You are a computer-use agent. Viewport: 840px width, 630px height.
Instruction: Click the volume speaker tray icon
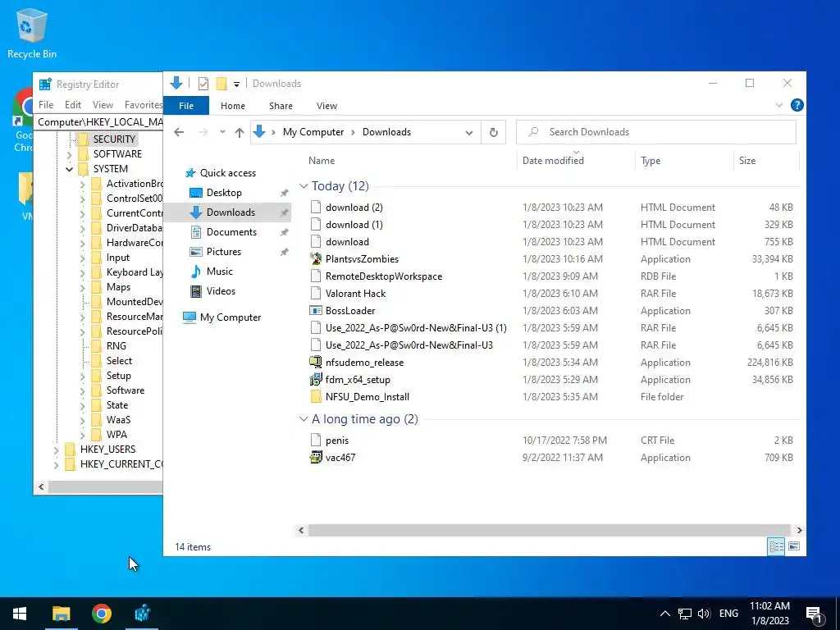pyautogui.click(x=704, y=614)
